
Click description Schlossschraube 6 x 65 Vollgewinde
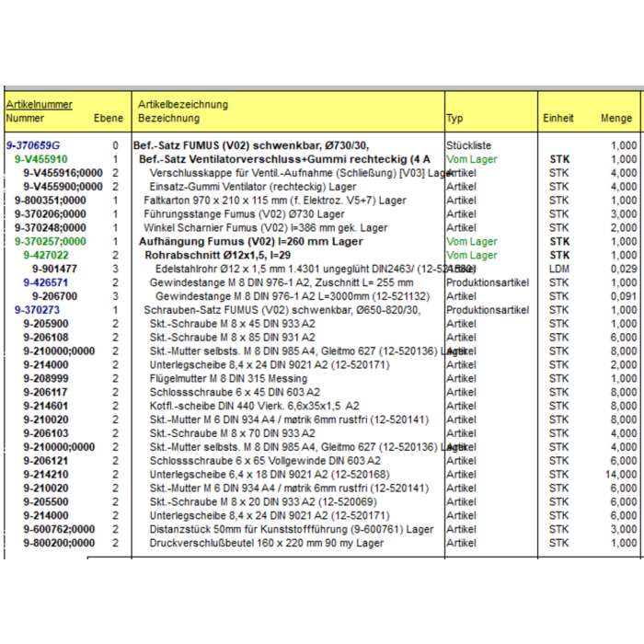(265, 461)
